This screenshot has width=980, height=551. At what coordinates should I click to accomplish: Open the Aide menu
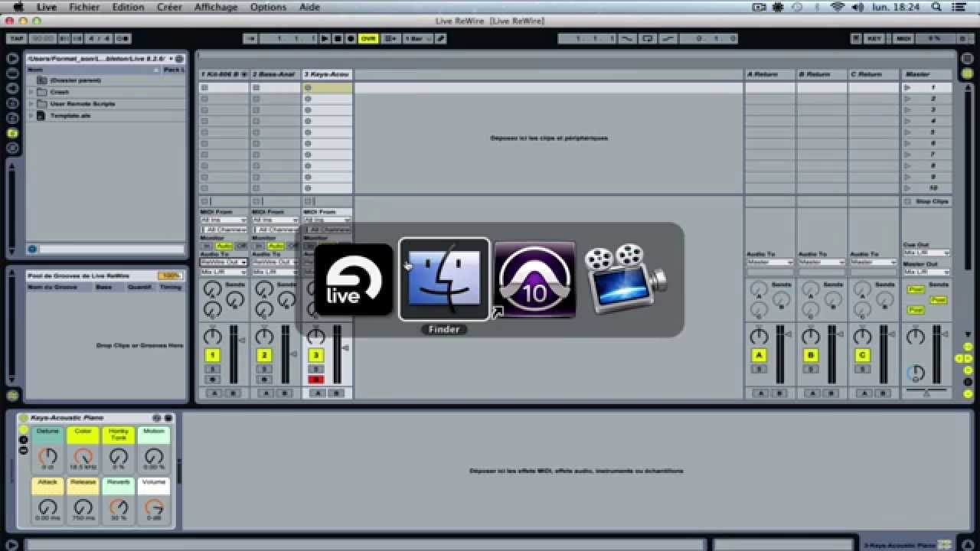(x=309, y=7)
